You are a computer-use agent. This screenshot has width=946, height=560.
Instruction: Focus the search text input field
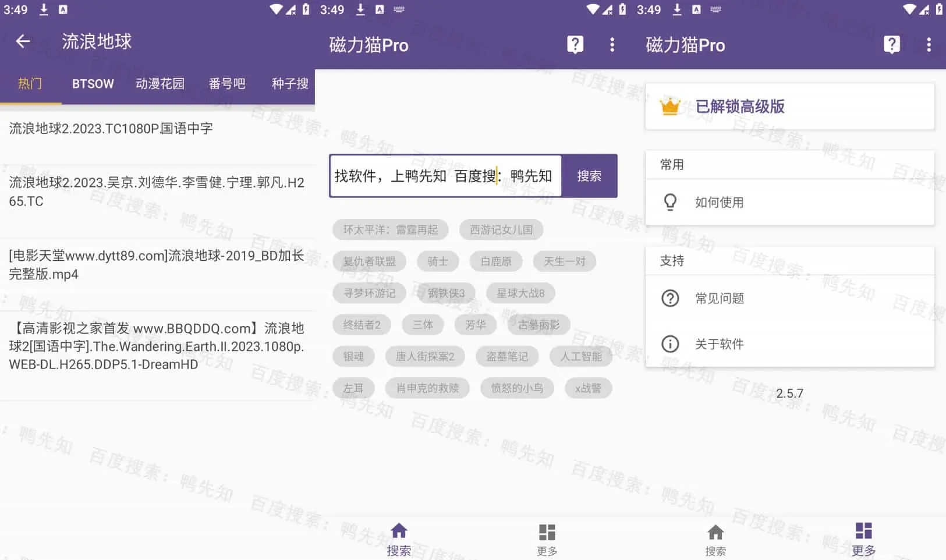coord(445,176)
